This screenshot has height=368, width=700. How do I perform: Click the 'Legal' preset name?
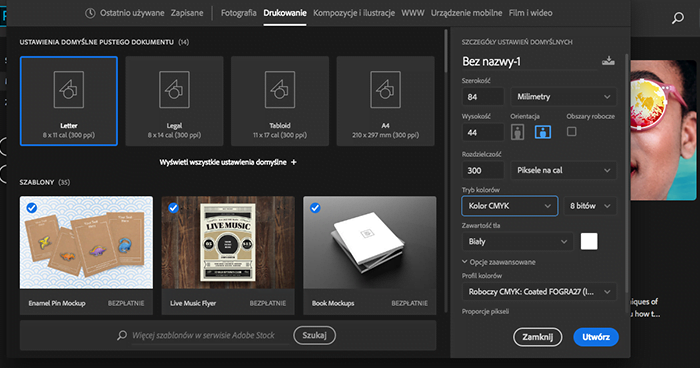click(x=174, y=125)
